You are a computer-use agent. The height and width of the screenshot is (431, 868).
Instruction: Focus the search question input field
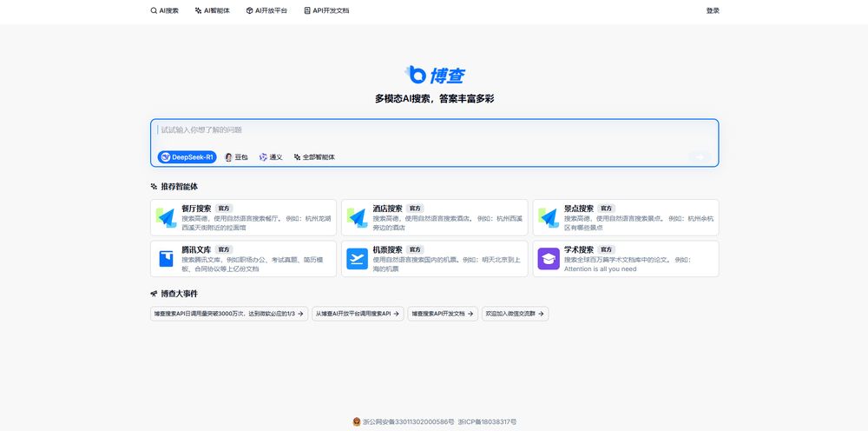[434, 130]
